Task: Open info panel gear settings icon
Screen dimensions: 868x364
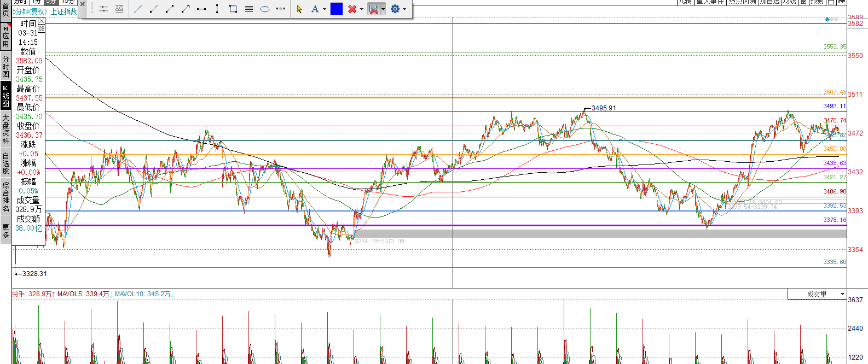Action: coord(42,28)
